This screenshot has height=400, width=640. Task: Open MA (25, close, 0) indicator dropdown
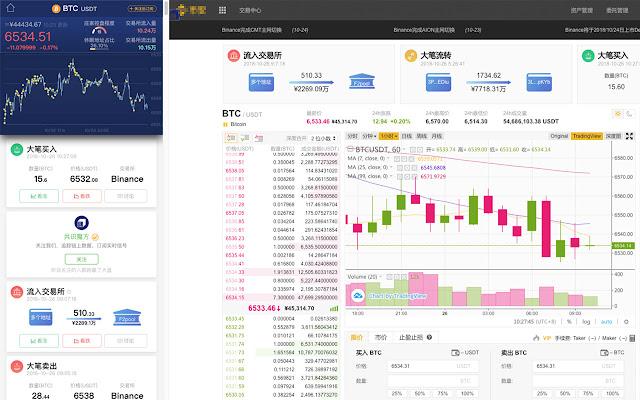coord(391,167)
